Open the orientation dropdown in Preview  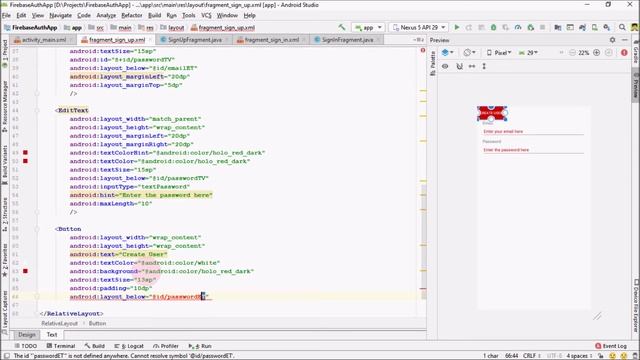[x=469, y=53]
